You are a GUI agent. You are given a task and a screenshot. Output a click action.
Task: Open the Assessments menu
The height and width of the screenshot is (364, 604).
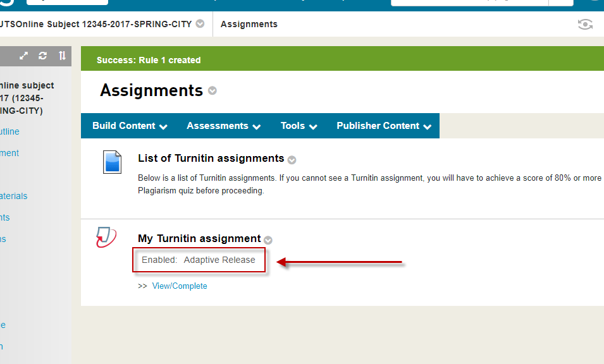[223, 126]
